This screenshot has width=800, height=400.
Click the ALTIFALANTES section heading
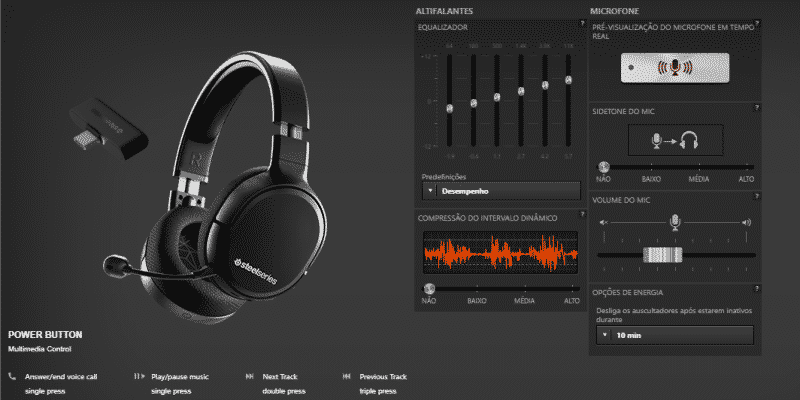pos(444,11)
